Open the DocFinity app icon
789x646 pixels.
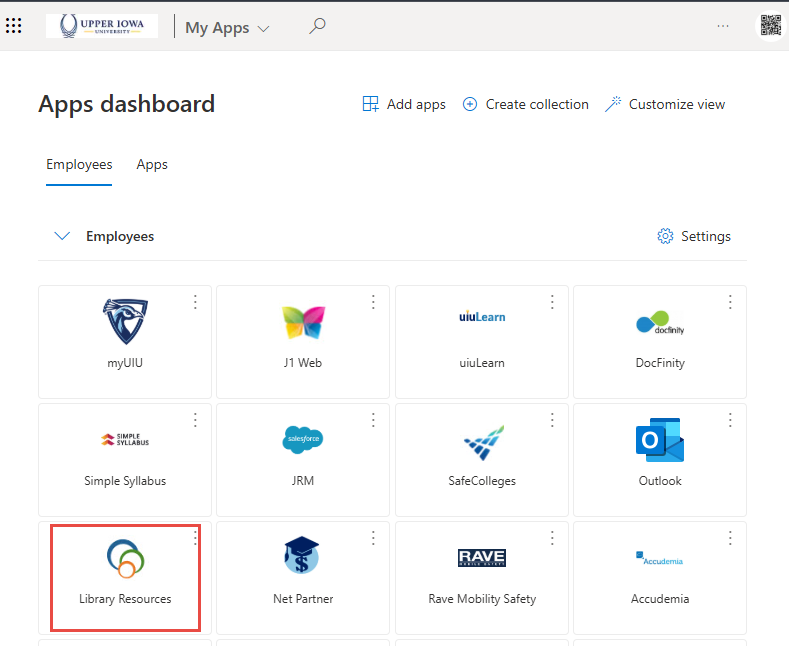(x=660, y=322)
